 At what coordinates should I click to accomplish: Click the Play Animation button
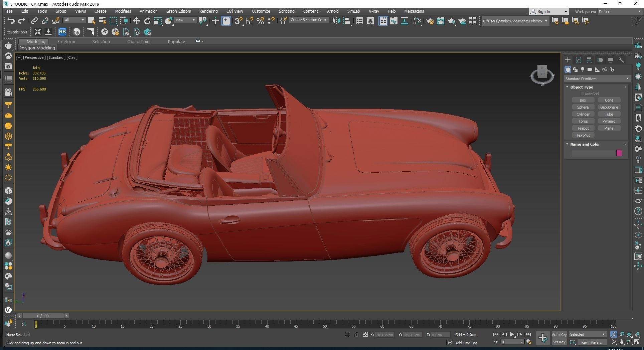click(512, 334)
